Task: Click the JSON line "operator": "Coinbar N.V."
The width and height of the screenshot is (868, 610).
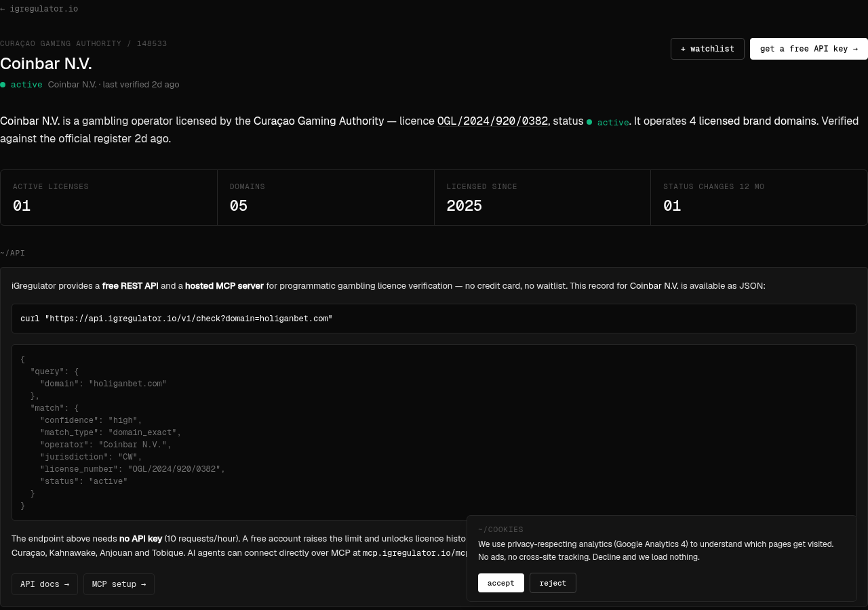Action: (x=106, y=445)
